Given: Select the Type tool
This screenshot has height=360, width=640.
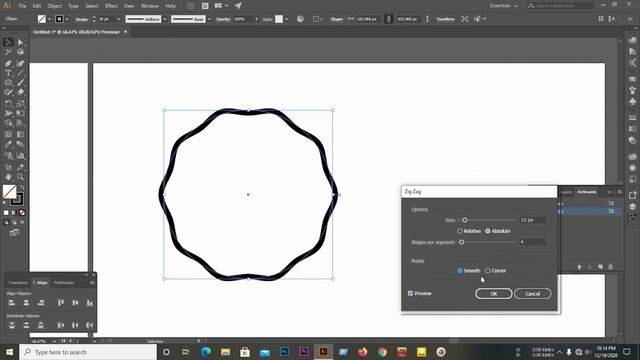Looking at the screenshot, I should click(x=8, y=73).
